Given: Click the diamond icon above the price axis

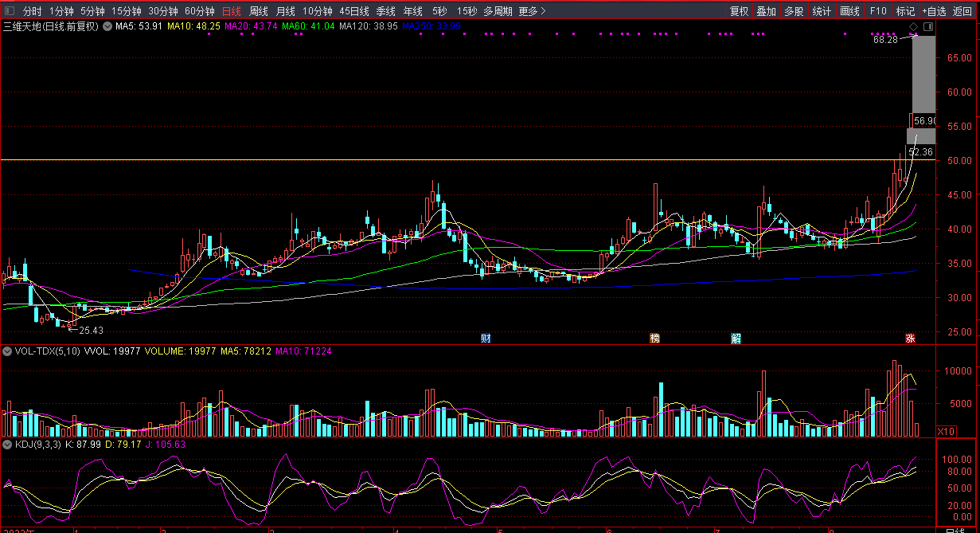Looking at the screenshot, I should pyautogui.click(x=914, y=26).
